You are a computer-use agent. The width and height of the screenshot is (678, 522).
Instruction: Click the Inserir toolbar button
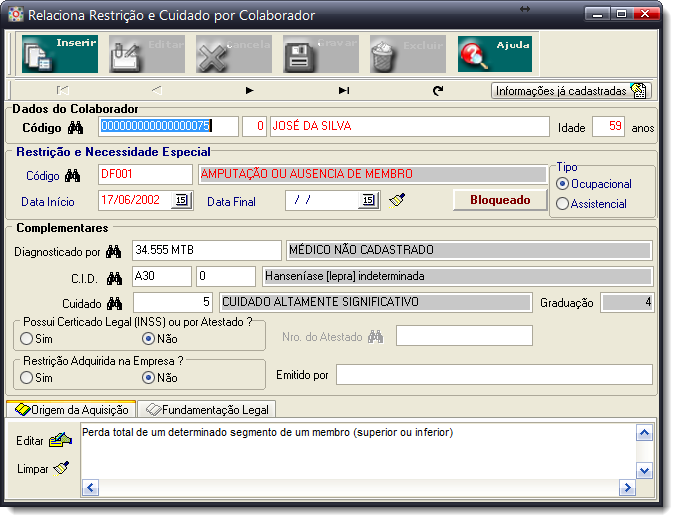click(60, 54)
